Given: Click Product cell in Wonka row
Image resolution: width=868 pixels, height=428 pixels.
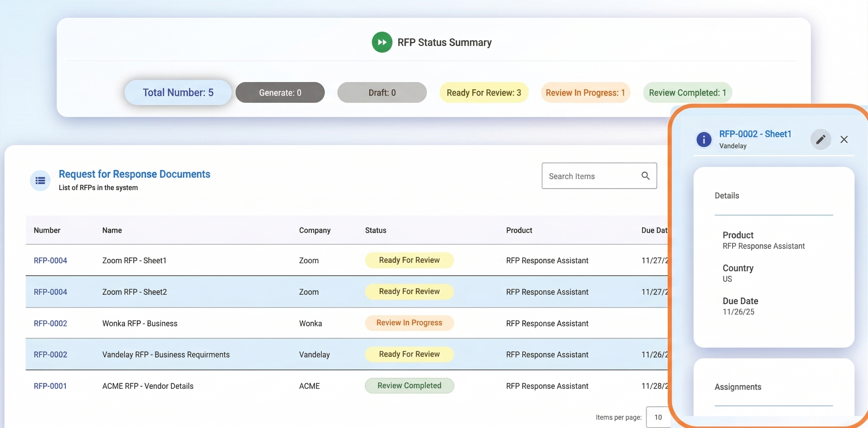Looking at the screenshot, I should pyautogui.click(x=547, y=323).
